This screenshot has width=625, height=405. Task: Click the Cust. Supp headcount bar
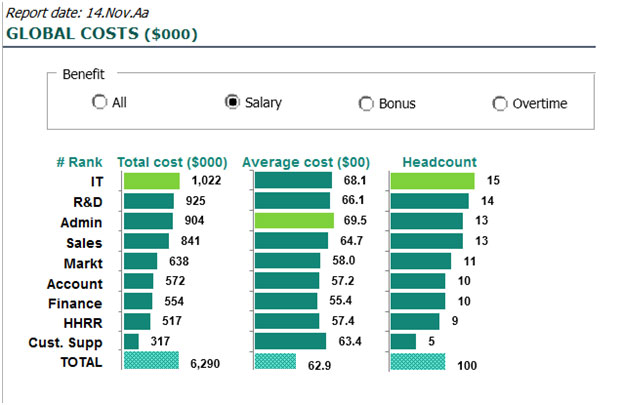coord(403,342)
